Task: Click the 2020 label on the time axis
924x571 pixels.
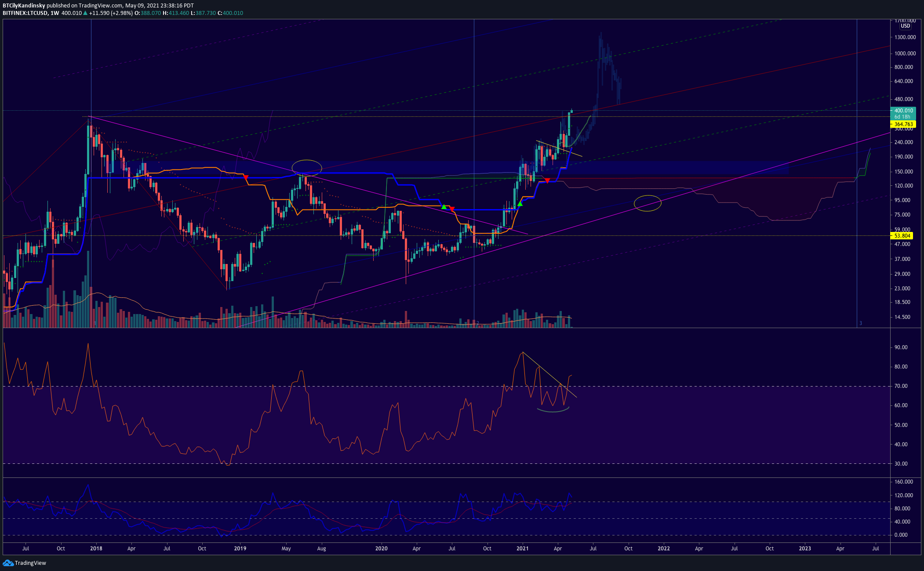Action: 381,549
